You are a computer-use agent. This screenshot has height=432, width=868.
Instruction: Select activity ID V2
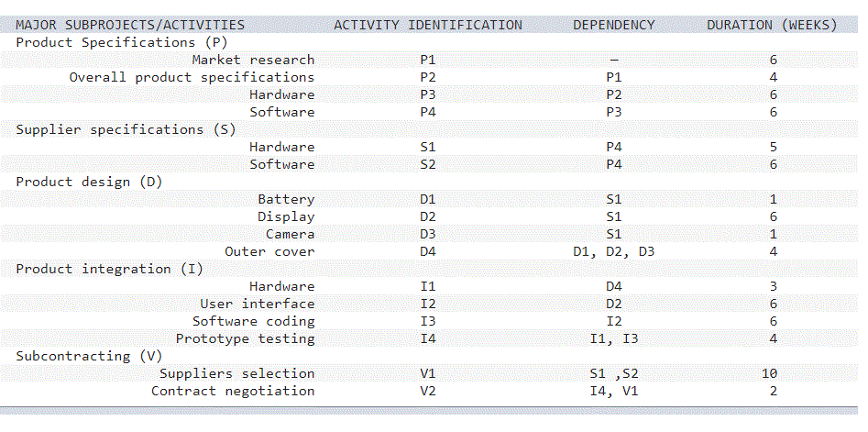pyautogui.click(x=428, y=391)
